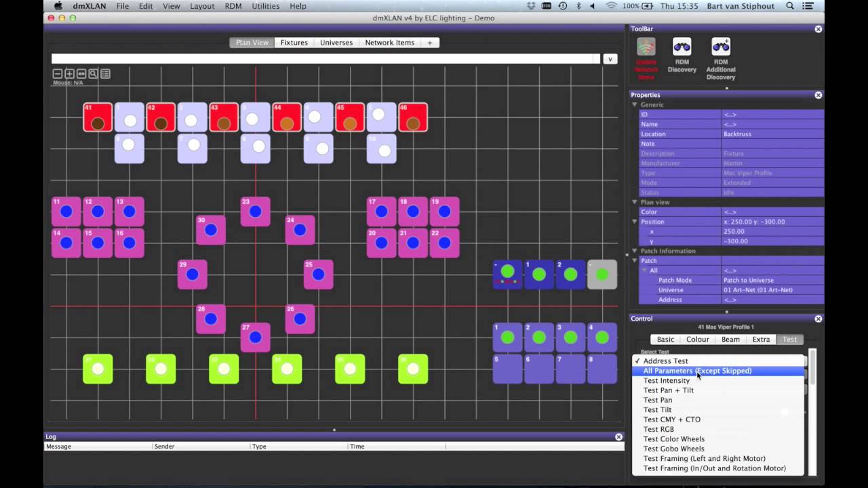Open the list icon in plan view toolbar

point(105,73)
